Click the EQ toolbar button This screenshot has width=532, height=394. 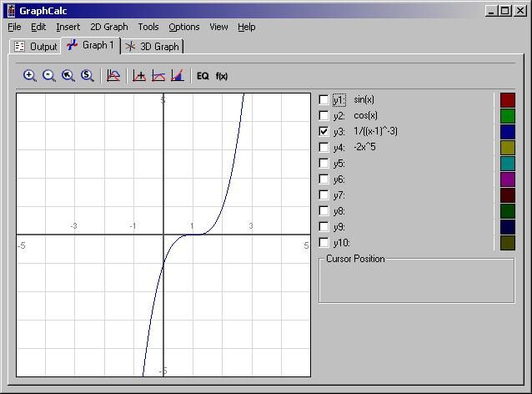tap(203, 76)
